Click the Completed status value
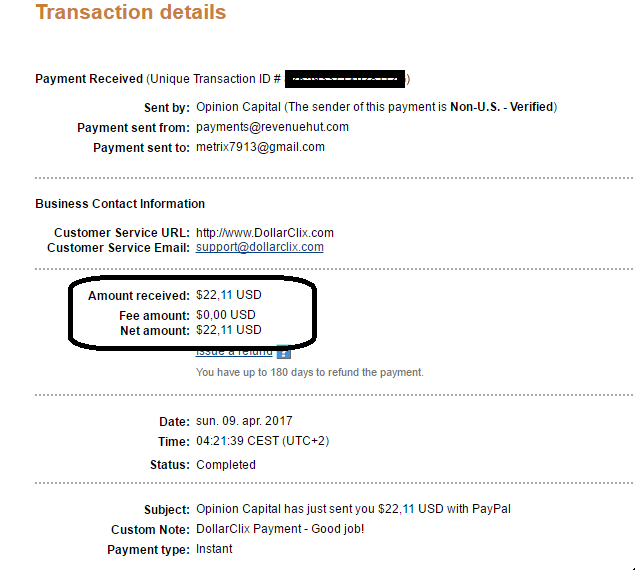The height and width of the screenshot is (570, 635). [226, 465]
